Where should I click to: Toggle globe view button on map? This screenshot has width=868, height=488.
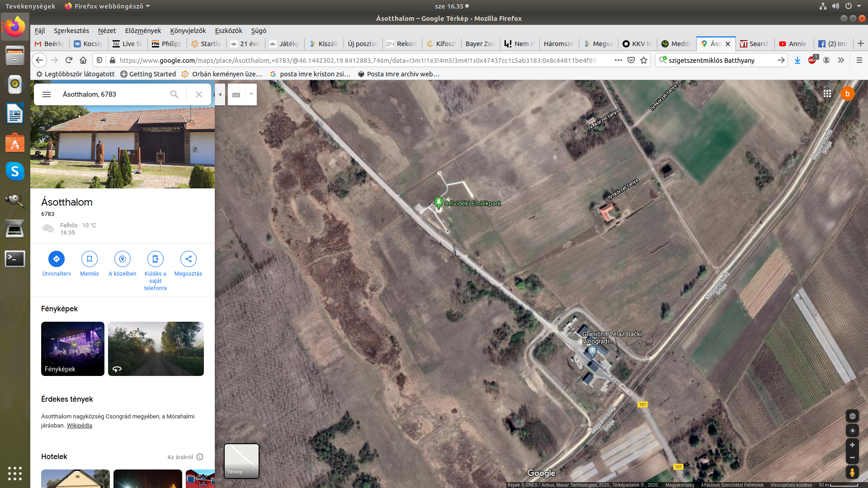click(852, 416)
